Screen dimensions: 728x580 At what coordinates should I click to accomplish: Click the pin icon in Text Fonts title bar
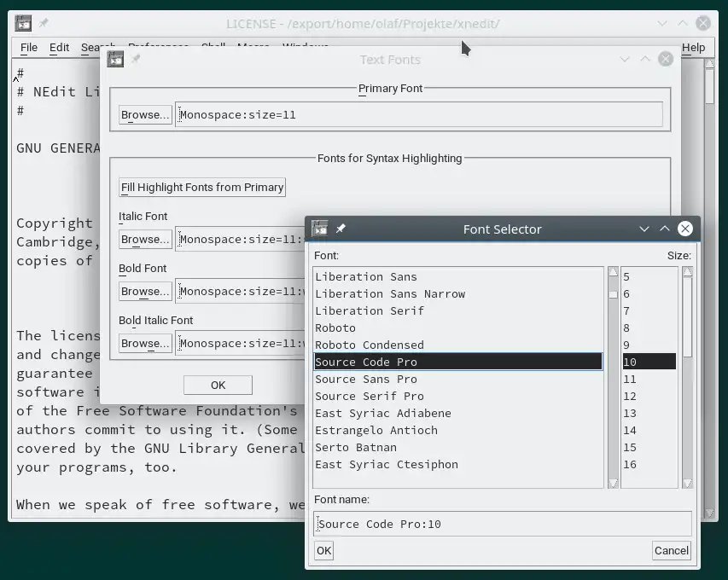tap(136, 59)
